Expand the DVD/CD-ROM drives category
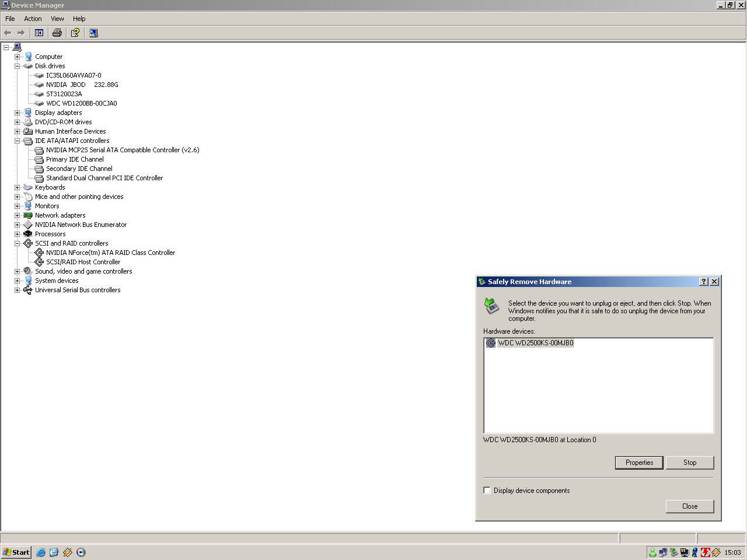Screen dimensions: 747x560 point(17,122)
